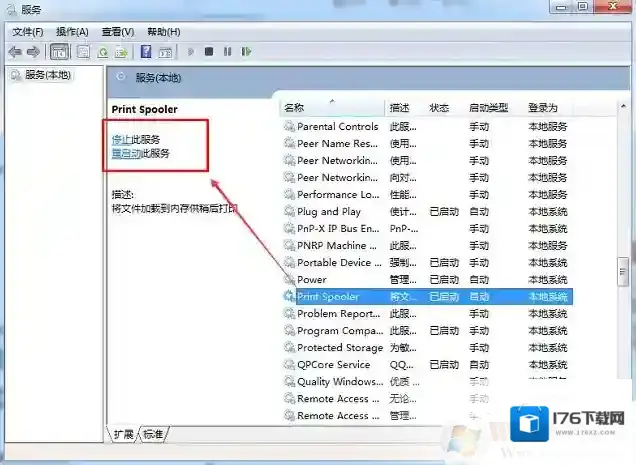Click the Back arrow toolbar icon
Viewport: 636px width, 465px height.
click(15, 52)
